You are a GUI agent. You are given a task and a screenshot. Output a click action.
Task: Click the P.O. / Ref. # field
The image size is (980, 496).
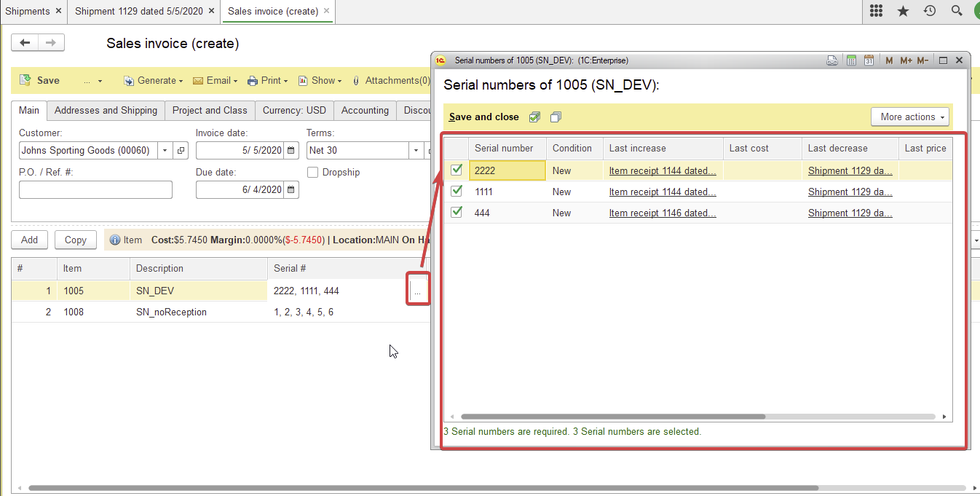point(95,190)
